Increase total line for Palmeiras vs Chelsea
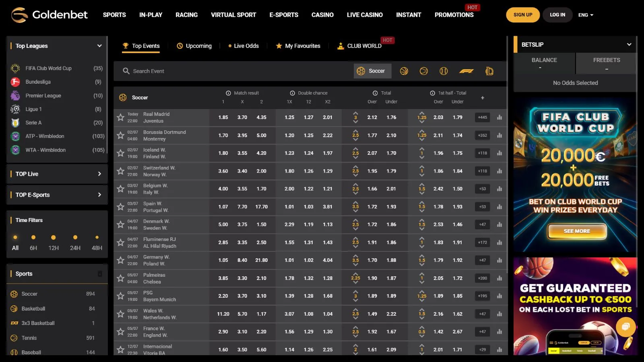This screenshot has height=362, width=644. pyautogui.click(x=355, y=274)
